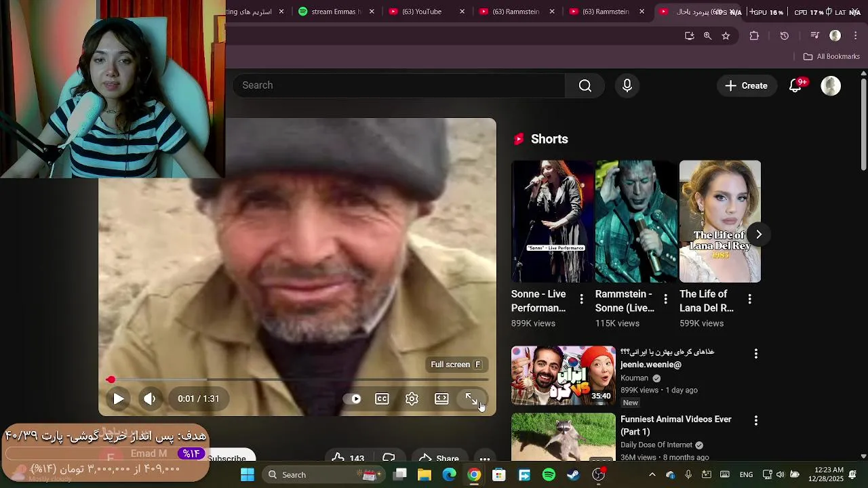Click the Share button under the video
Image resolution: width=868 pixels, height=488 pixels.
coord(439,458)
